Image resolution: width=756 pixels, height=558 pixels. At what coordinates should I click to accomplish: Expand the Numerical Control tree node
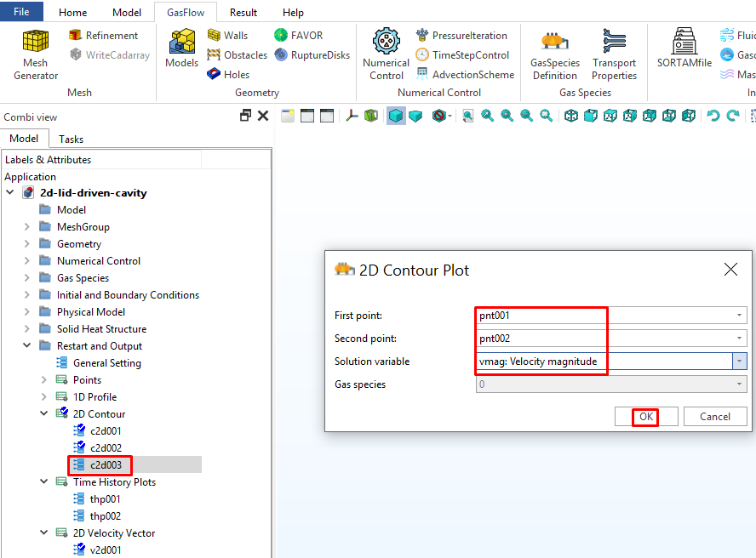pyautogui.click(x=27, y=261)
